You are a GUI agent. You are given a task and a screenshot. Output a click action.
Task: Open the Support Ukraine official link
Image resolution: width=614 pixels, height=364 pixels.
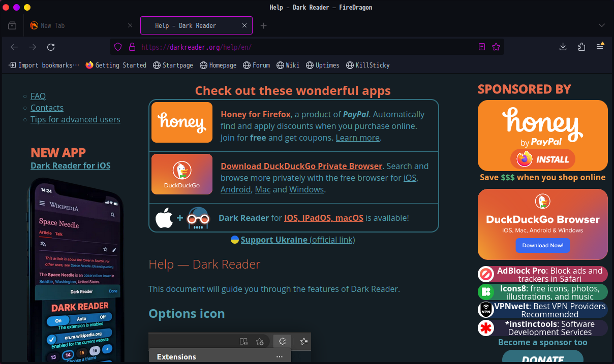[298, 240]
